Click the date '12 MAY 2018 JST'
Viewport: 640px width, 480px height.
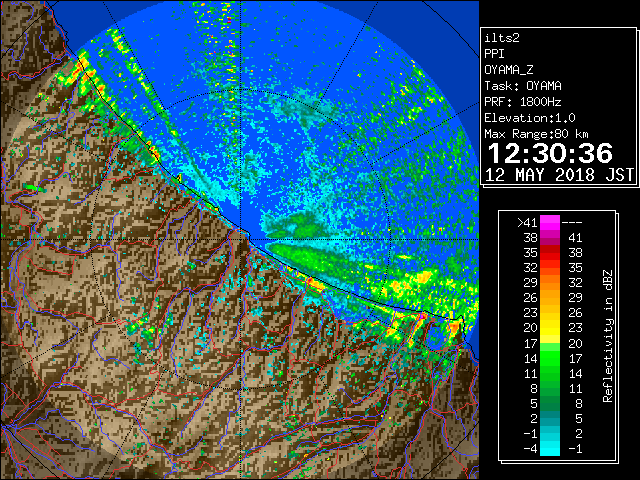[559, 175]
